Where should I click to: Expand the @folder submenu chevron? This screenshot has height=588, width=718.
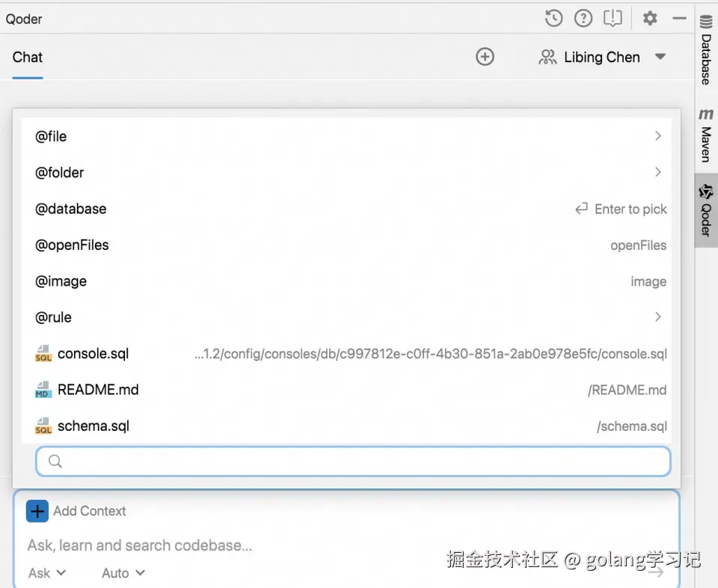tap(658, 172)
